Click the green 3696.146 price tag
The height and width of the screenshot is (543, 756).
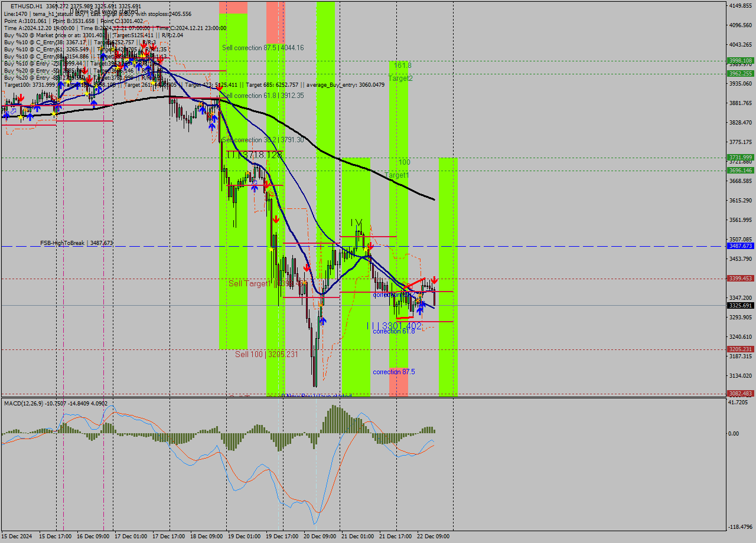click(x=740, y=170)
